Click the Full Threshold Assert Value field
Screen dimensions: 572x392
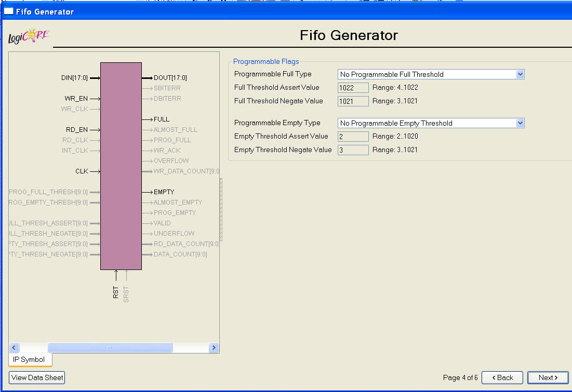tap(353, 88)
